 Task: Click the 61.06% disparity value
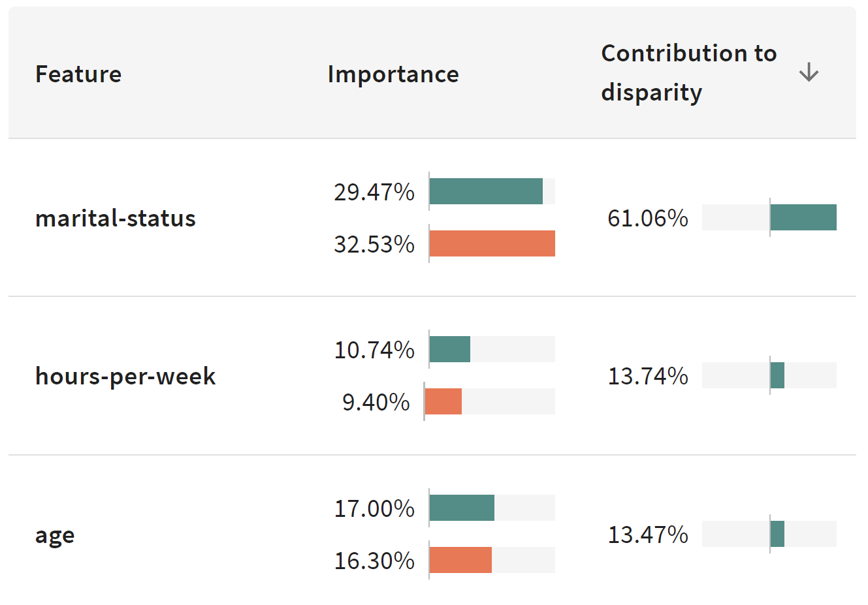coord(647,218)
